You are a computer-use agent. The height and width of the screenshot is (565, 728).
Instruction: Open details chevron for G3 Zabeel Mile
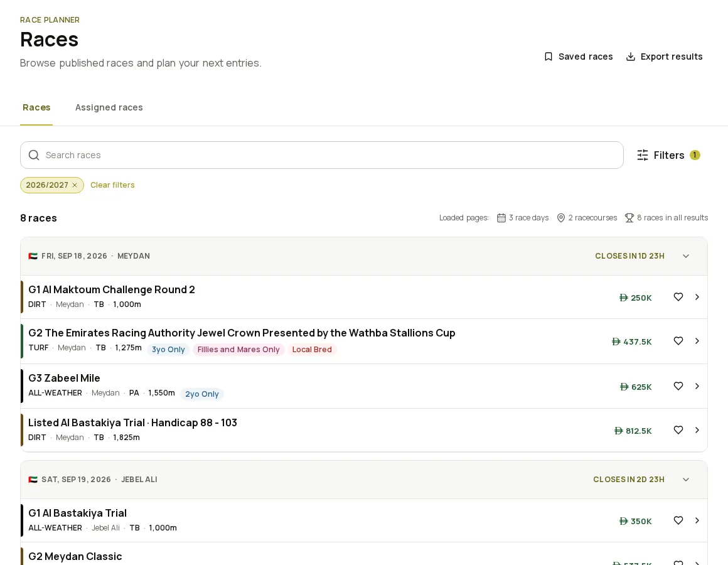click(697, 386)
